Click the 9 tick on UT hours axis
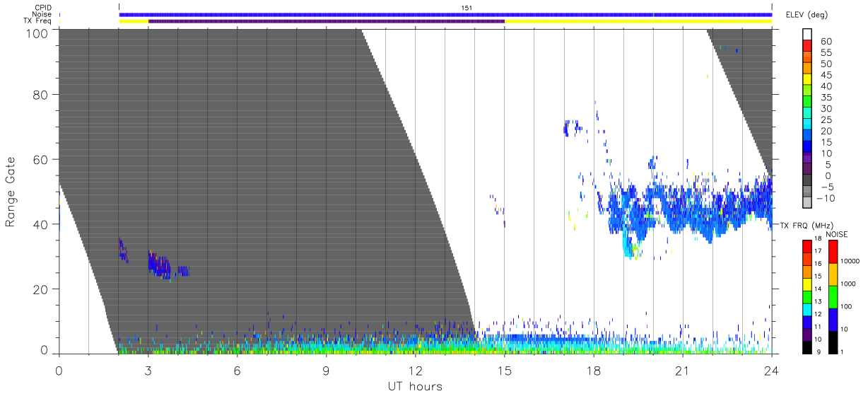 click(326, 371)
